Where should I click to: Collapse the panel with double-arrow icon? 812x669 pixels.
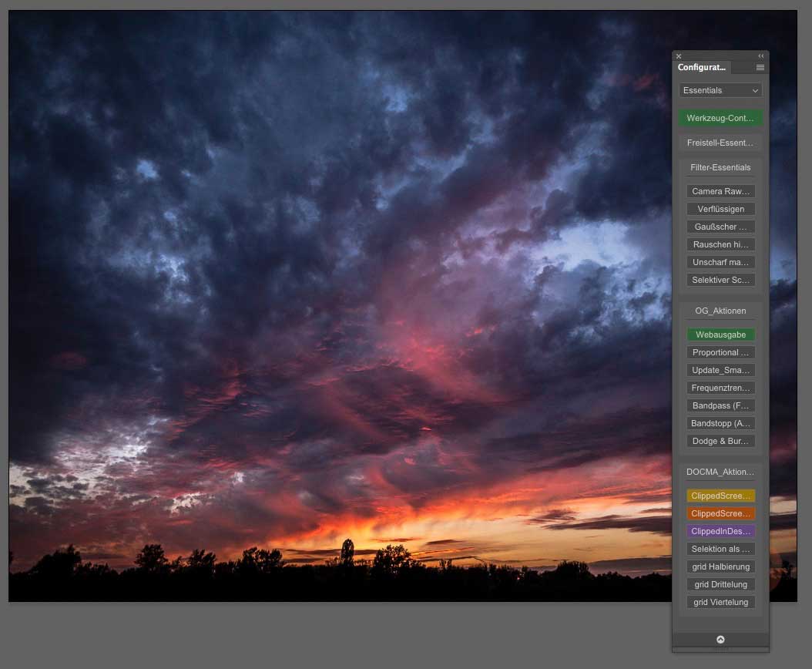[761, 56]
